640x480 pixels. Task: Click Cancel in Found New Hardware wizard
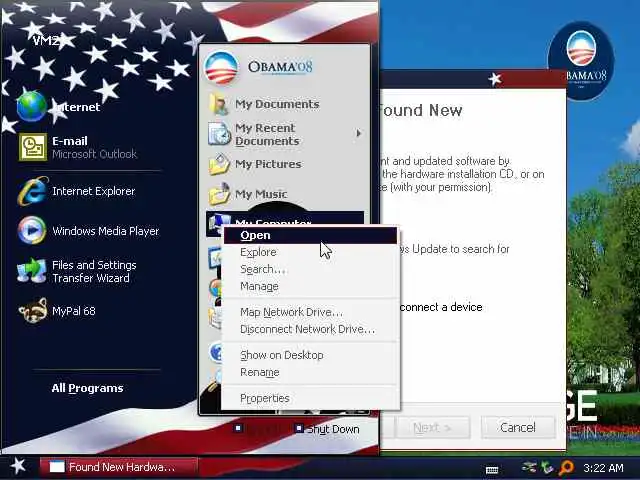point(518,427)
